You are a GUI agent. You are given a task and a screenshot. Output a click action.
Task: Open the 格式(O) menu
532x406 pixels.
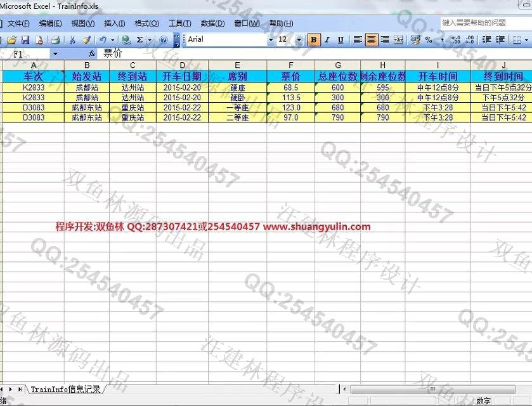click(x=147, y=23)
